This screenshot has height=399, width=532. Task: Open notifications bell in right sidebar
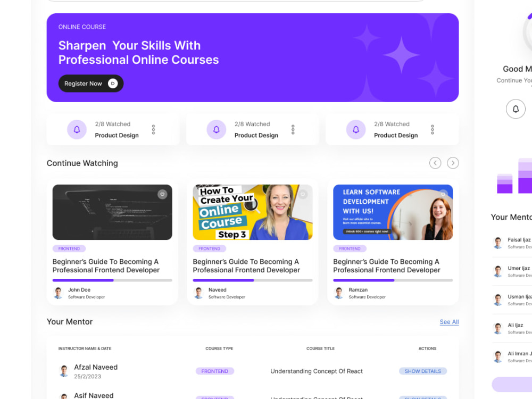[516, 109]
